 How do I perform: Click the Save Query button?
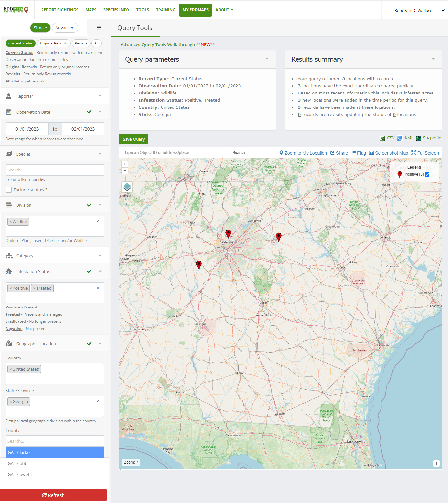(x=134, y=139)
